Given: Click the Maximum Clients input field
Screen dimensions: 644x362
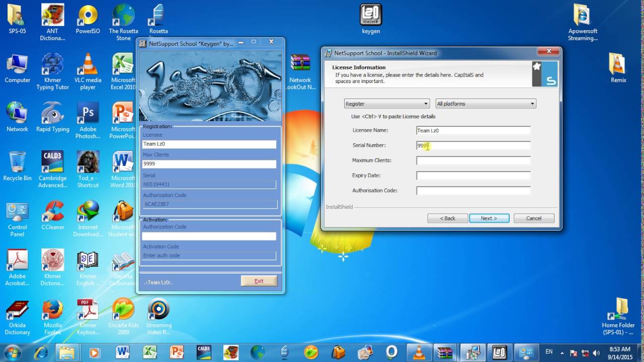Looking at the screenshot, I should [x=473, y=160].
